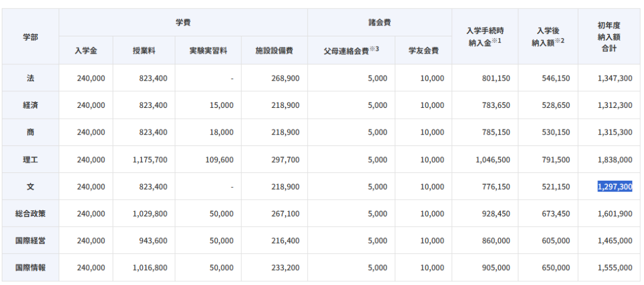Click the 学友会費 column header
This screenshot has width=644, height=285.
click(x=423, y=51)
